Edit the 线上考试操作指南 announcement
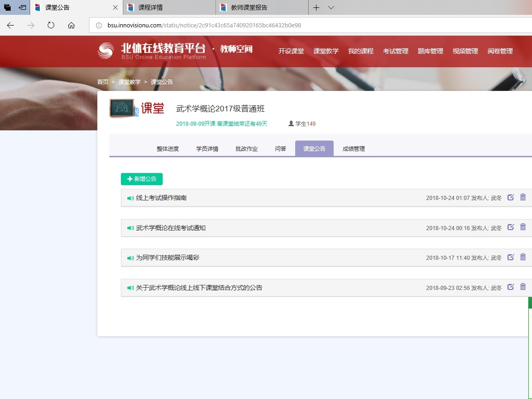The image size is (532, 399). (511, 197)
